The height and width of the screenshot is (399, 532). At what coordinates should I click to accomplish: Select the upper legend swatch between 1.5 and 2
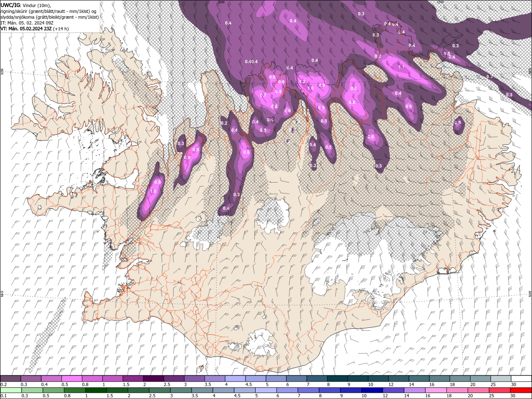click(x=133, y=379)
